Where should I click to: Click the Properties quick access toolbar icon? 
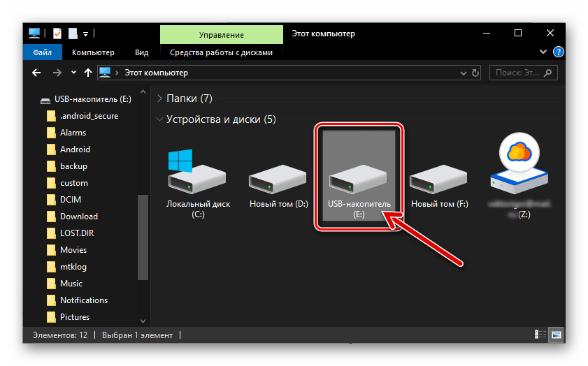(x=57, y=34)
